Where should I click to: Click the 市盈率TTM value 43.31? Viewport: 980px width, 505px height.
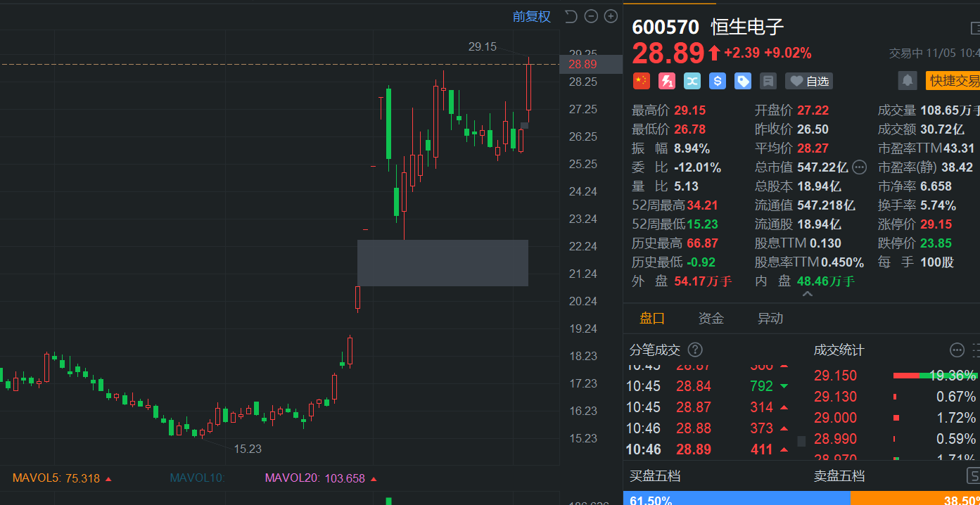pos(959,148)
